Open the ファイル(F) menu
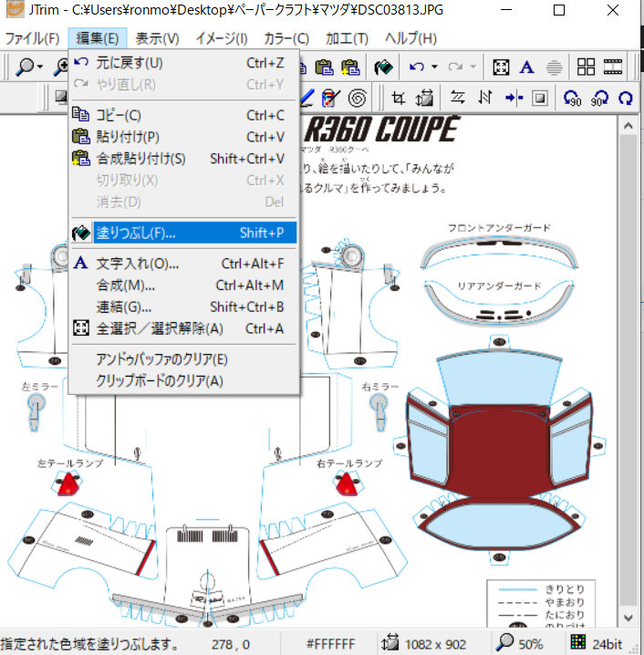Screen dimensions: 644x655 (32, 38)
